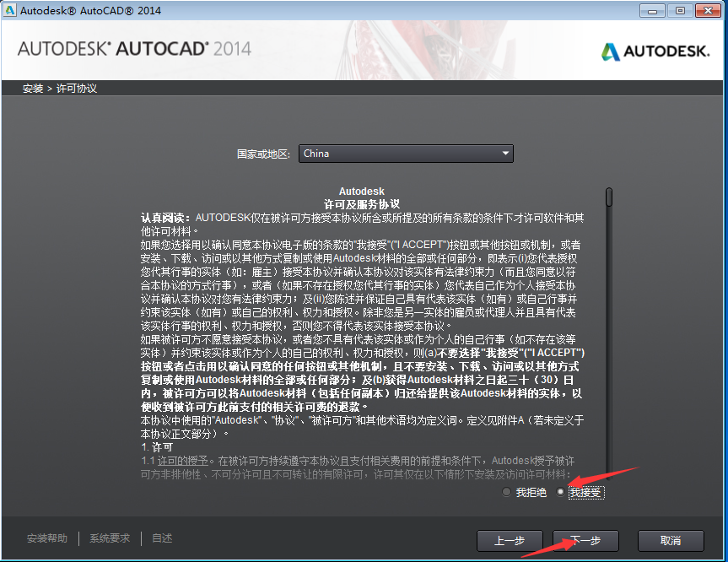Viewport: 728px width, 562px height.
Task: Close the AutoCAD 2014 installer window
Action: tap(708, 11)
